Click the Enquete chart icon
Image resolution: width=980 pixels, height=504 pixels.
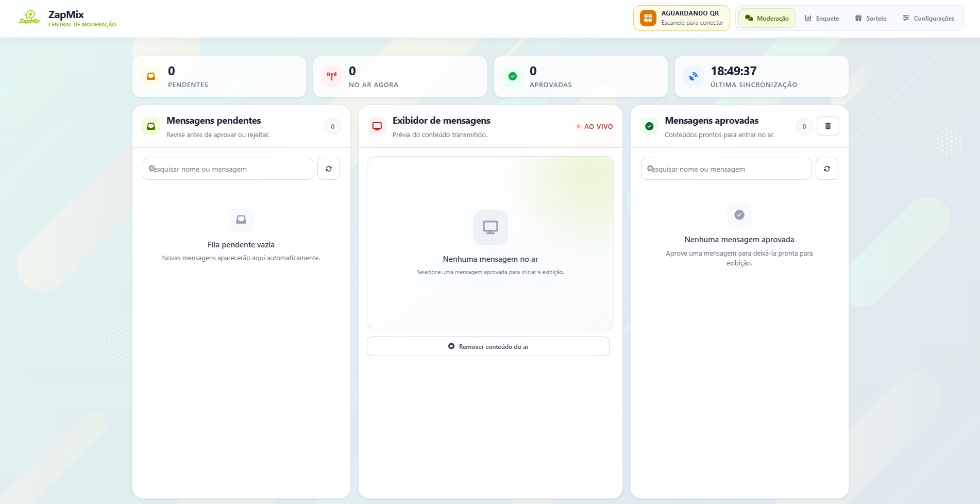pyautogui.click(x=808, y=18)
